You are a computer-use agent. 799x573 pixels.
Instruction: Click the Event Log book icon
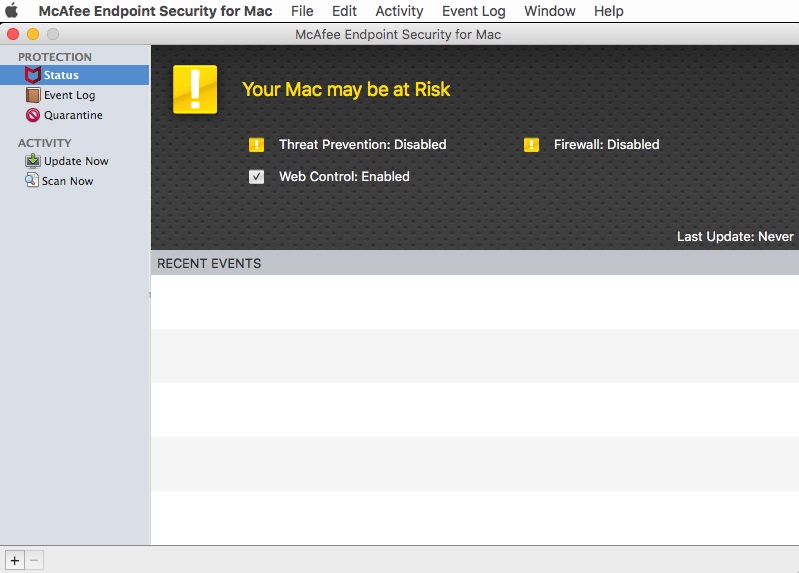click(x=33, y=95)
